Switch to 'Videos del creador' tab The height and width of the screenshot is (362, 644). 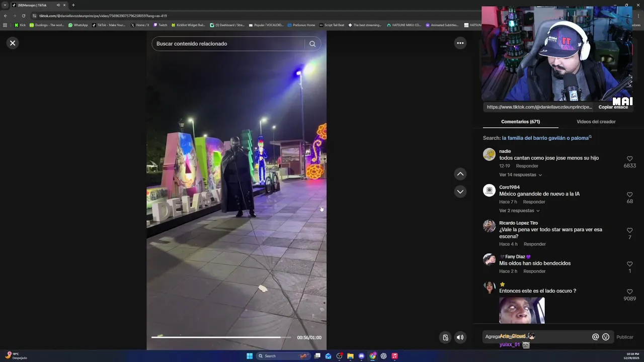596,122
